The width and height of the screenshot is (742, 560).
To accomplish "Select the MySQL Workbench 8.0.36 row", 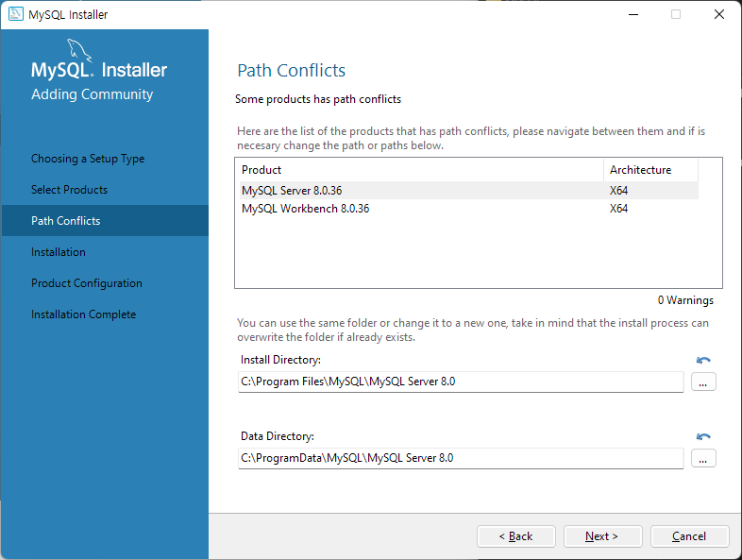I will coord(469,209).
